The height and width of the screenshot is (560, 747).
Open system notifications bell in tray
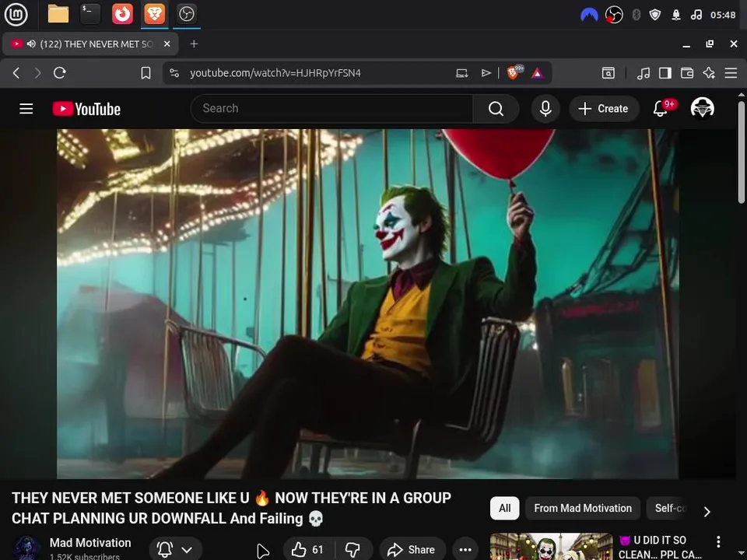pyautogui.click(x=676, y=15)
